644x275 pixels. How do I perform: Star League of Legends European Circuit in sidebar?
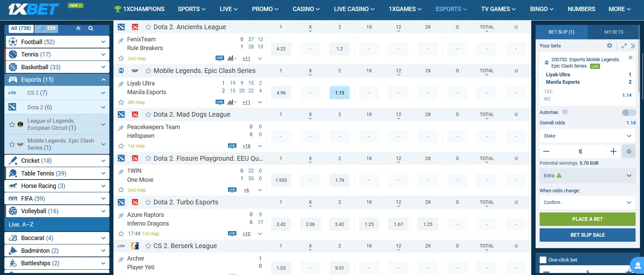click(x=12, y=124)
